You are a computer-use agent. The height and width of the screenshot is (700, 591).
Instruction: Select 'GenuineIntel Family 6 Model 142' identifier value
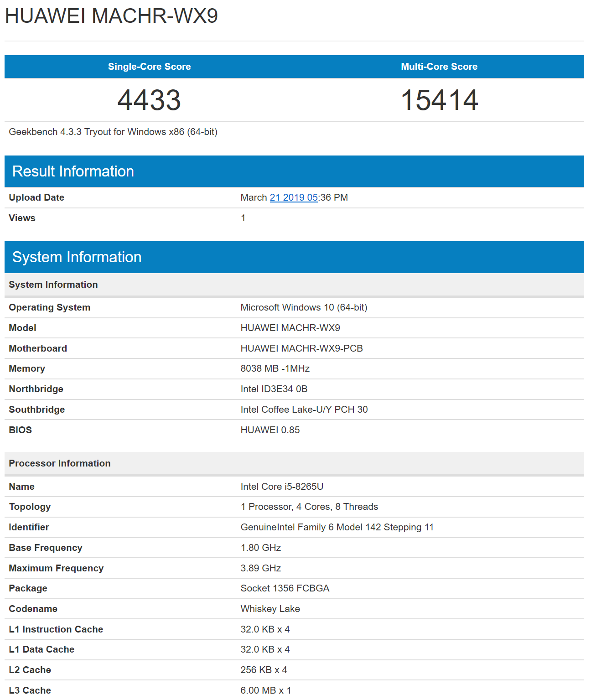pos(337,527)
